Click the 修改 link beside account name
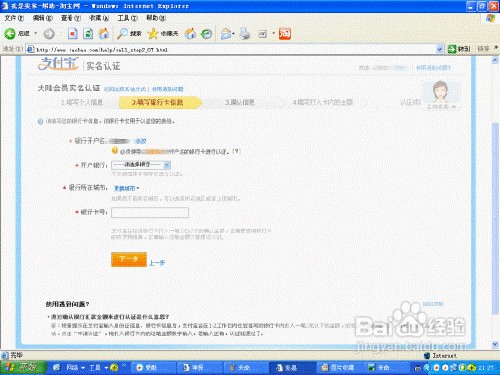500x375 pixels. pos(140,141)
